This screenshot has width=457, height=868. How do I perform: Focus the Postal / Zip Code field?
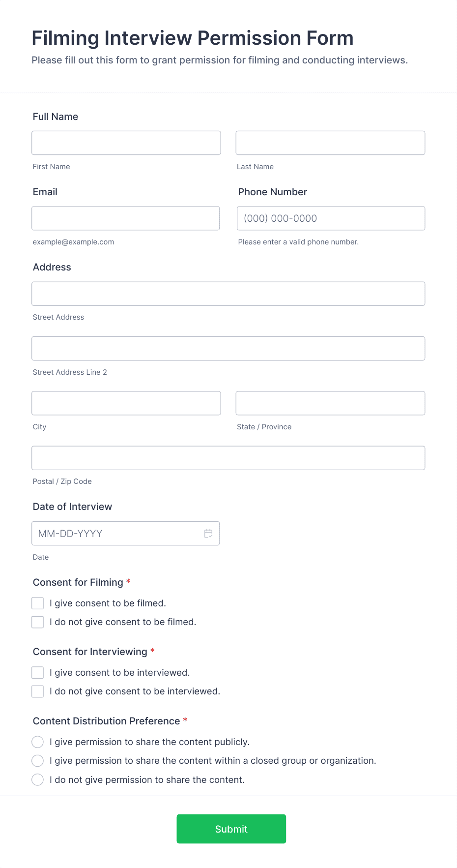click(228, 457)
